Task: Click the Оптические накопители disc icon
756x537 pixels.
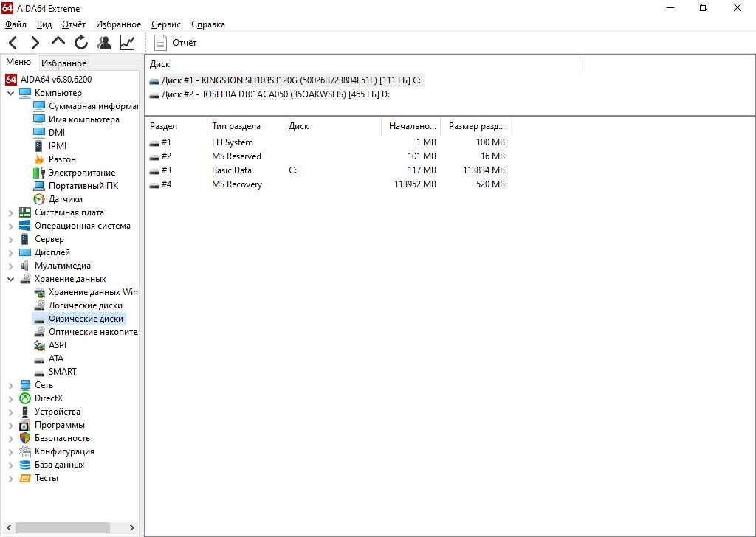Action: pyautogui.click(x=39, y=332)
